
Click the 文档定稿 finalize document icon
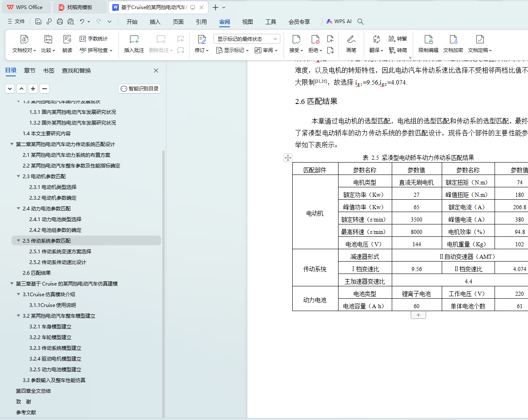coord(480,39)
